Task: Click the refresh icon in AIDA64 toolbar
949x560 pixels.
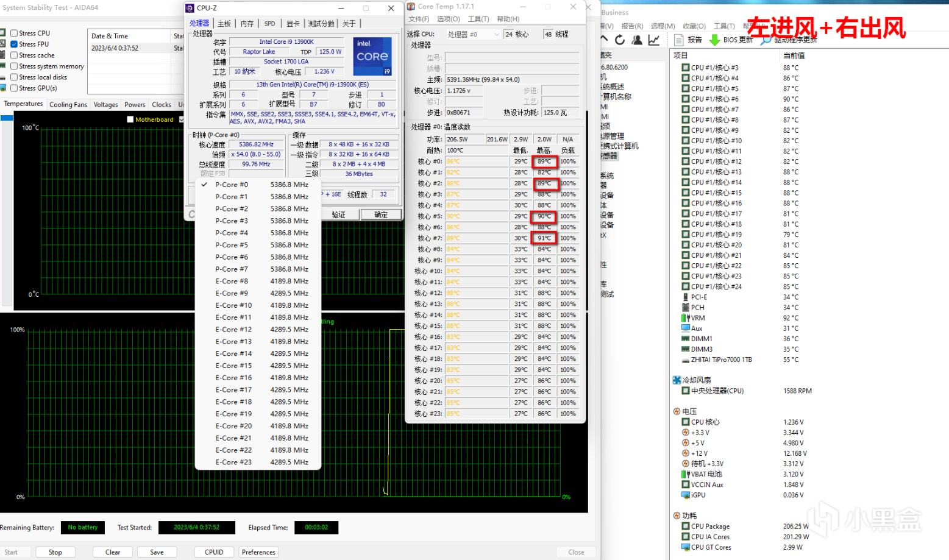Action: point(620,40)
